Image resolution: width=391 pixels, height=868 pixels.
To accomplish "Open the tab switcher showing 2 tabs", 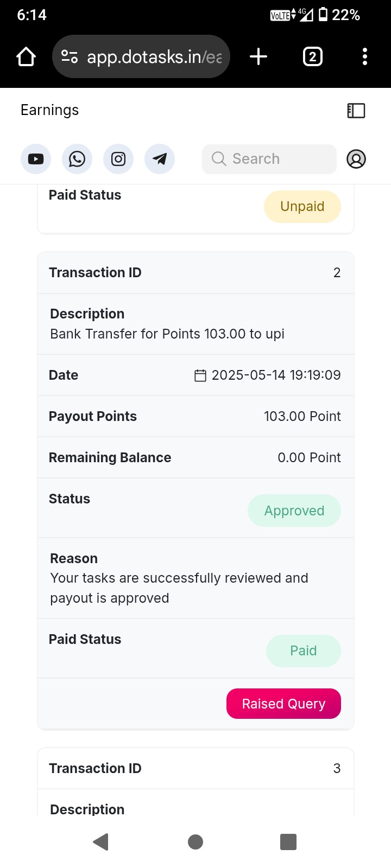I will point(312,56).
